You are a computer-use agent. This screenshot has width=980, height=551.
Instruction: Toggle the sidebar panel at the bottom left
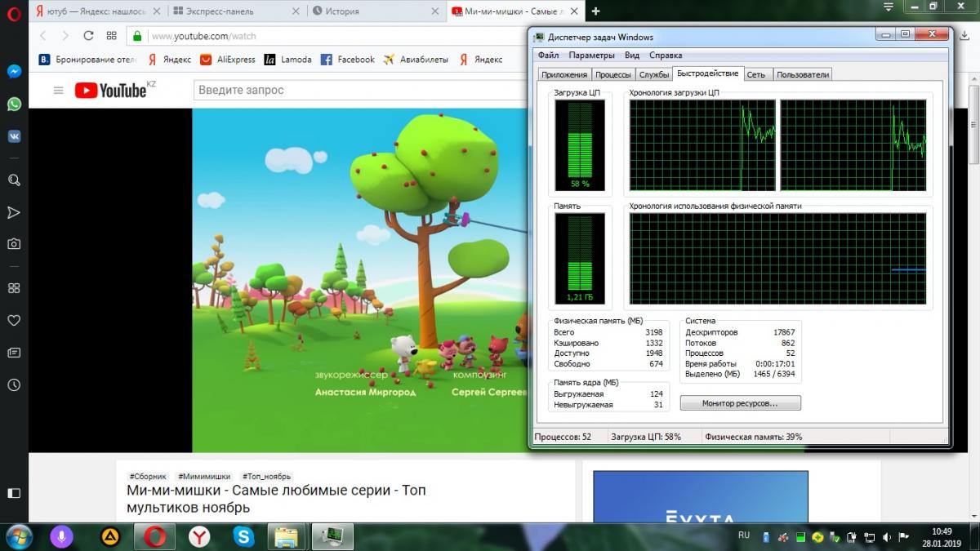point(14,493)
